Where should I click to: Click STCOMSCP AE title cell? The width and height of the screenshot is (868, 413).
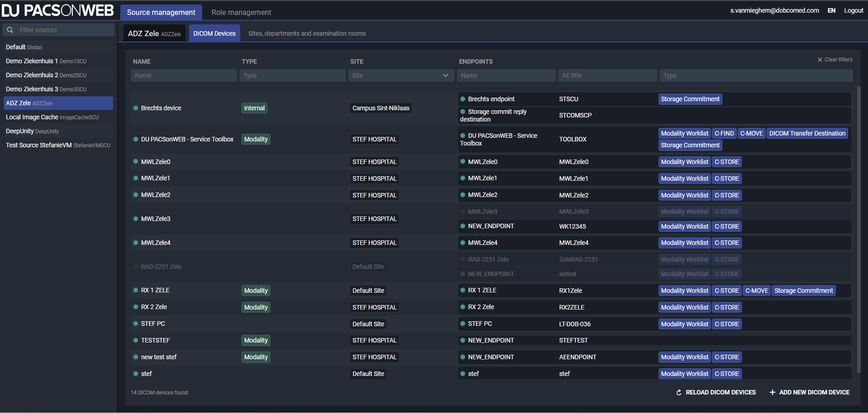pos(575,115)
